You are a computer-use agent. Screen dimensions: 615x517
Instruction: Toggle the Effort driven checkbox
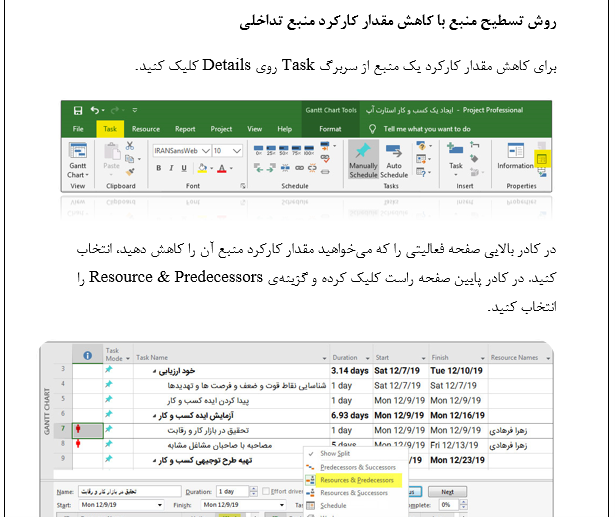[266, 491]
